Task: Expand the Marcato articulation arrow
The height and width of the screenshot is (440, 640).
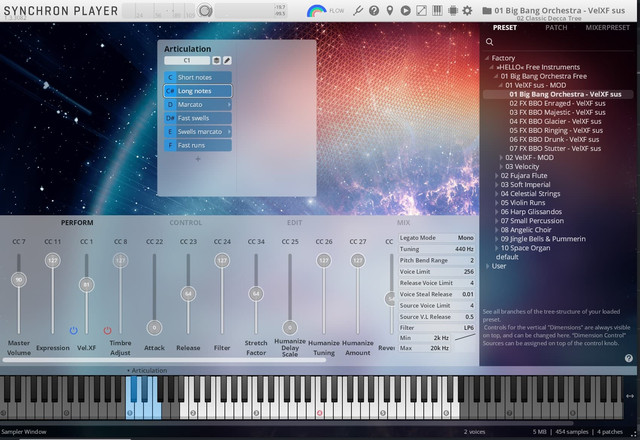Action: 229,104
